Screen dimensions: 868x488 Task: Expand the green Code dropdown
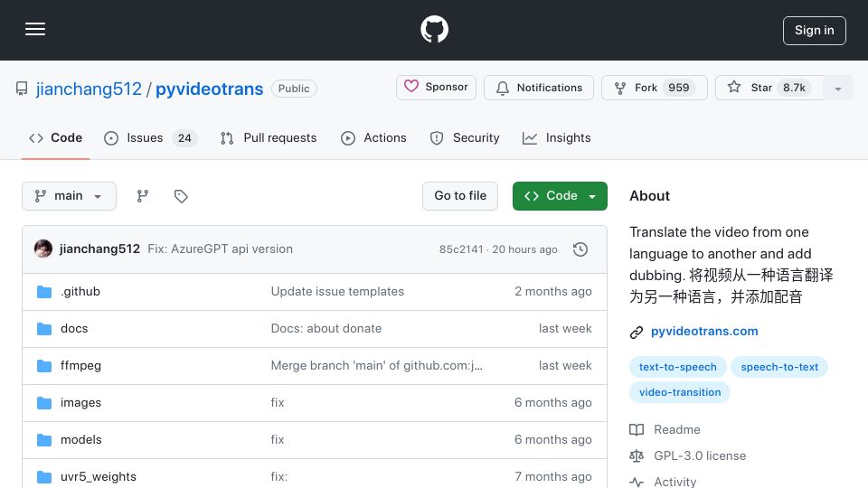click(560, 196)
